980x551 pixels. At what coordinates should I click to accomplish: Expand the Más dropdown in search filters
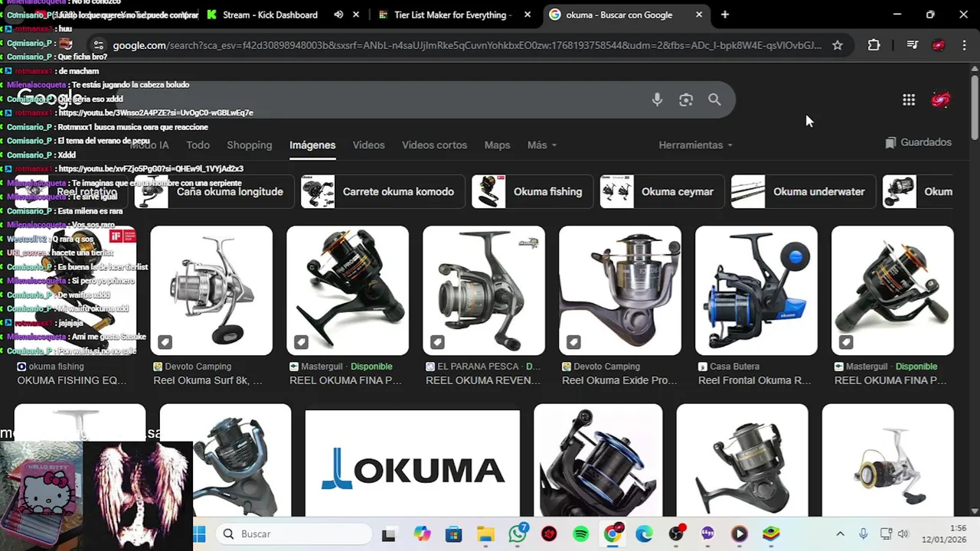coord(542,145)
